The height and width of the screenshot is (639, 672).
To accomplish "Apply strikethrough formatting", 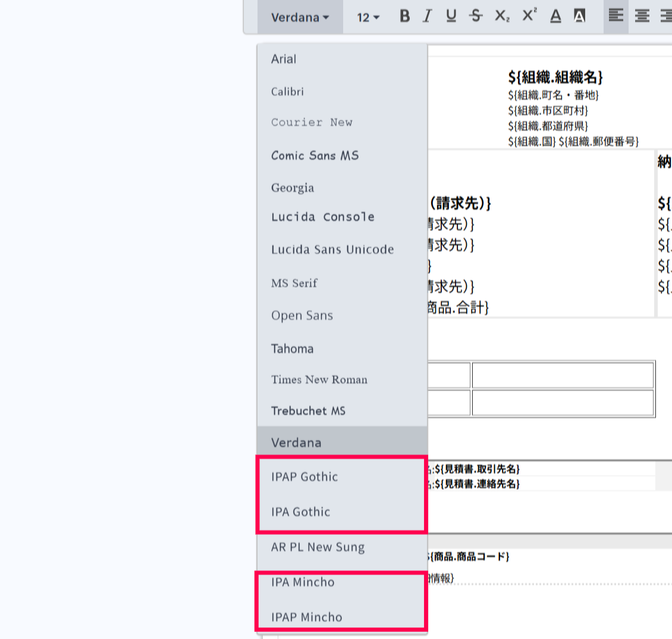I will (x=476, y=16).
